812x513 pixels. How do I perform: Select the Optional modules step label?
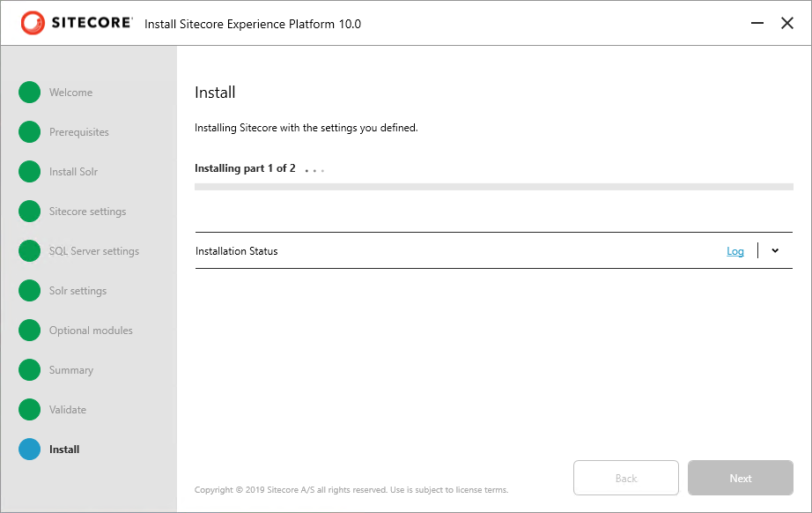coord(91,331)
